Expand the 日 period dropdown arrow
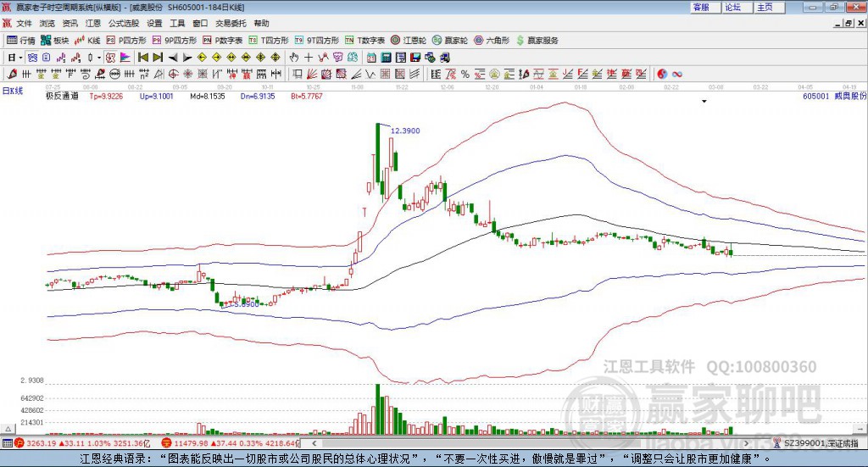Image resolution: width=868 pixels, height=467 pixels. tap(20, 58)
